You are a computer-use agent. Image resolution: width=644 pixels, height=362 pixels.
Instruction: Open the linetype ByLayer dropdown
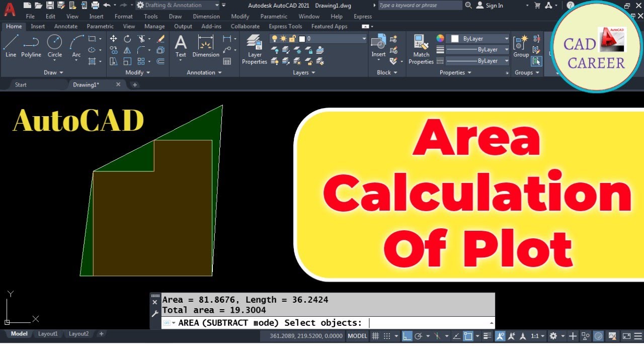click(507, 61)
